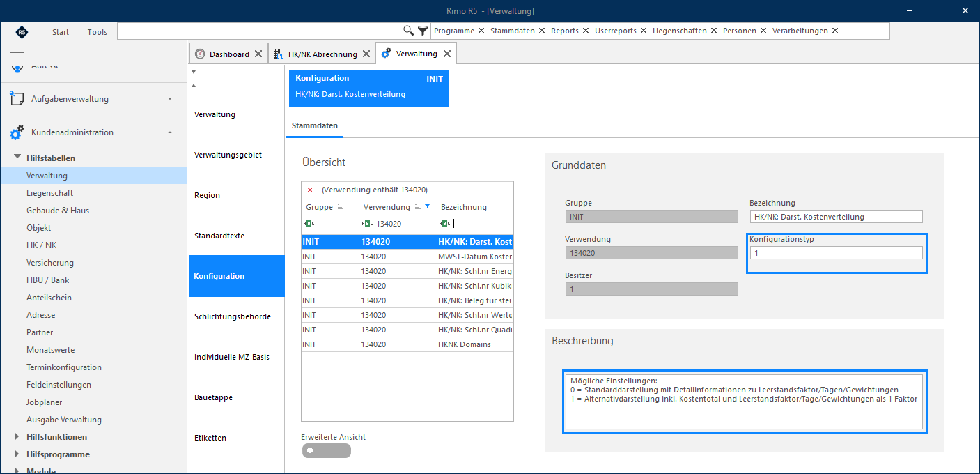
Task: Select the 'HKNK Domains' row
Action: pos(407,344)
